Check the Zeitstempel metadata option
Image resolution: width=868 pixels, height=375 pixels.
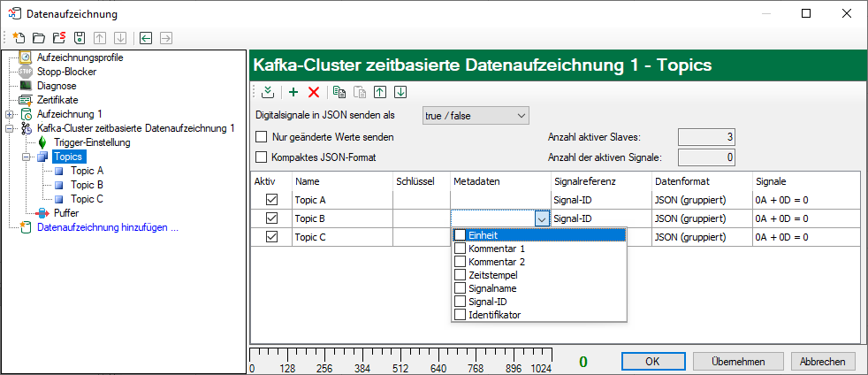tap(460, 275)
